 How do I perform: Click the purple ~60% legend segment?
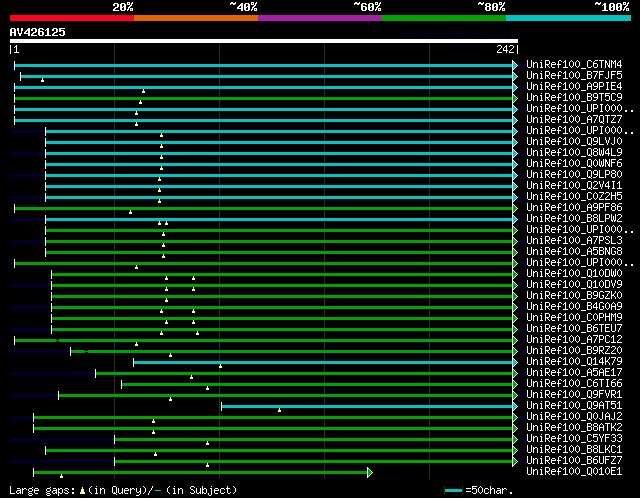pyautogui.click(x=320, y=18)
